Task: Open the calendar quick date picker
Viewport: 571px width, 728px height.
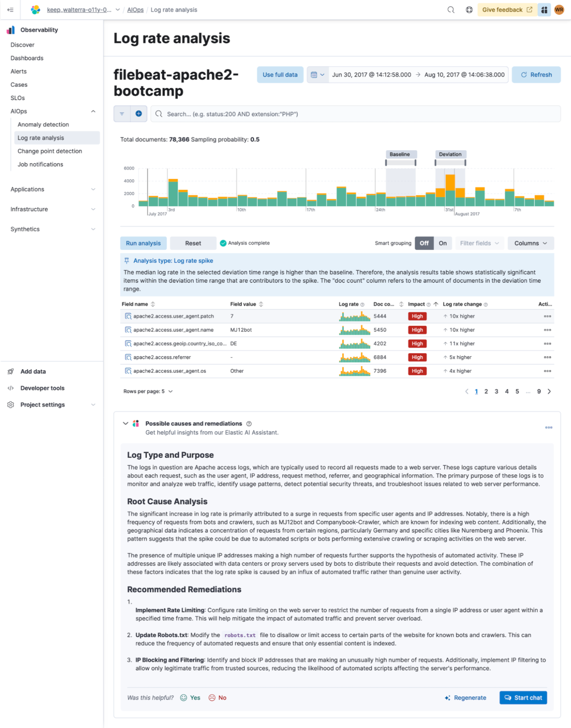Action: [317, 75]
